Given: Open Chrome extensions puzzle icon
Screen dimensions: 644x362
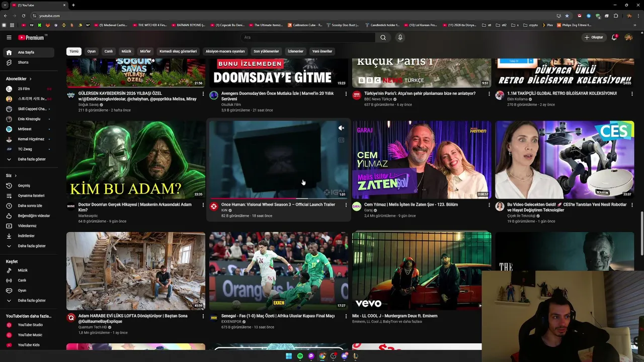Looking at the screenshot, I should (x=615, y=16).
